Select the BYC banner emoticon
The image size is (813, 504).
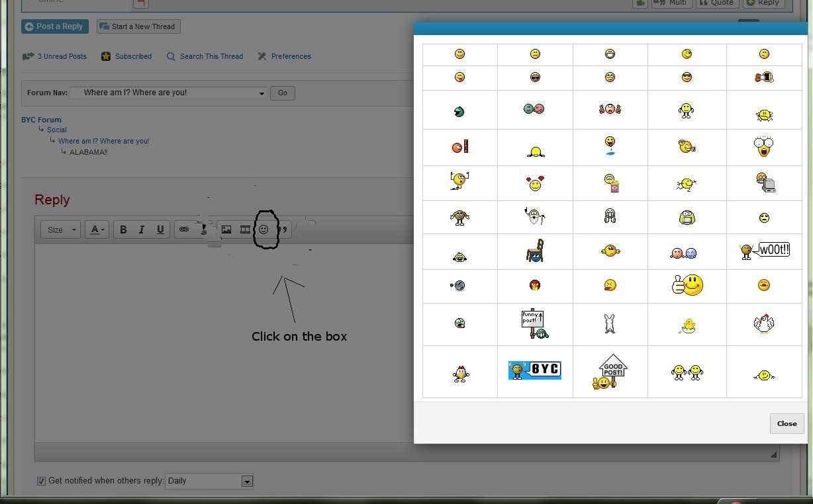pos(534,370)
